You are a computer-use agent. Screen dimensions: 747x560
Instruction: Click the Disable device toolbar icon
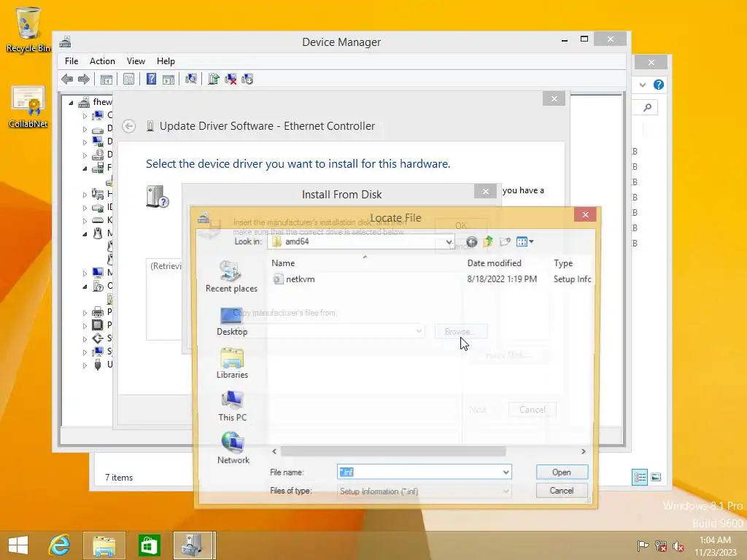click(247, 79)
